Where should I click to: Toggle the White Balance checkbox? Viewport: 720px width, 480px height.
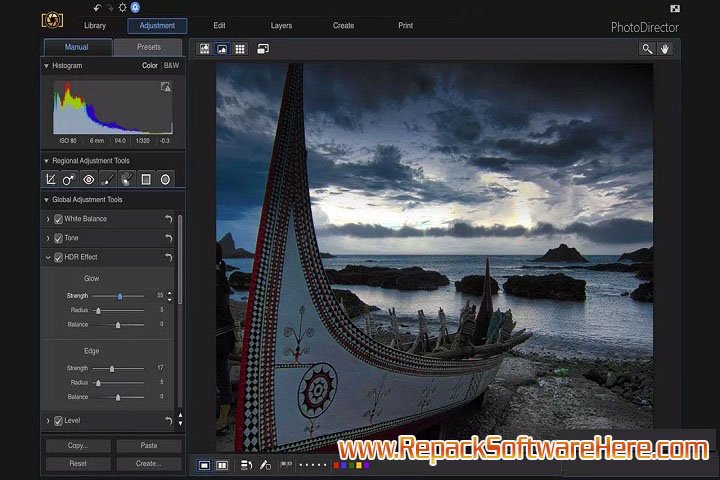click(x=58, y=219)
